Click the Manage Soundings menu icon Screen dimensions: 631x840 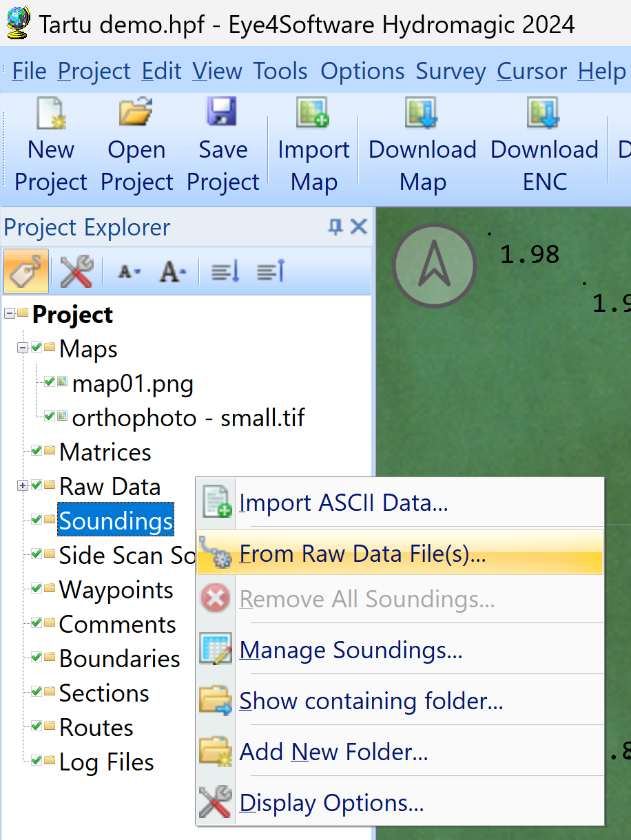(x=216, y=649)
